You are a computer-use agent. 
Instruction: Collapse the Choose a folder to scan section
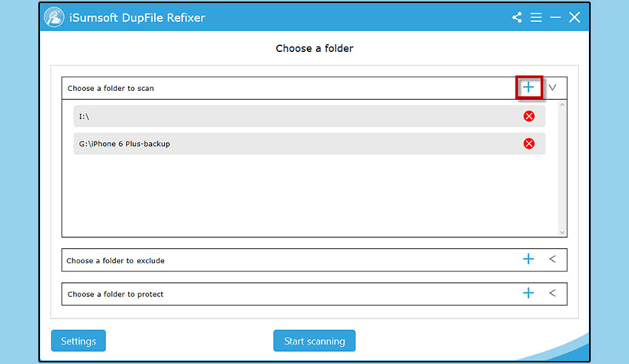[x=552, y=87]
